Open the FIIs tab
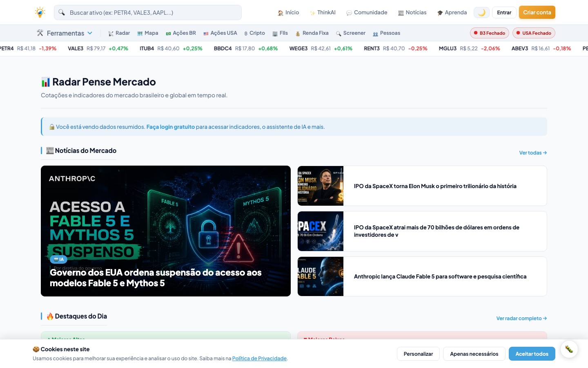The height and width of the screenshot is (368, 588). [280, 33]
